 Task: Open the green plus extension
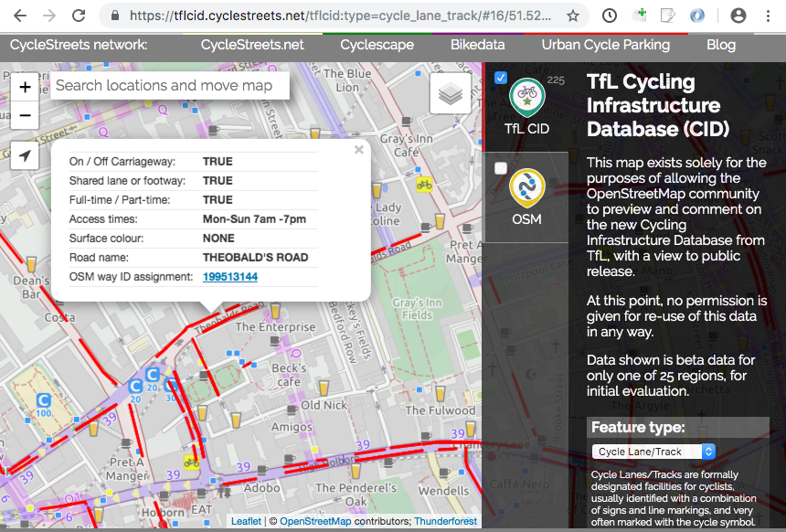[x=639, y=16]
